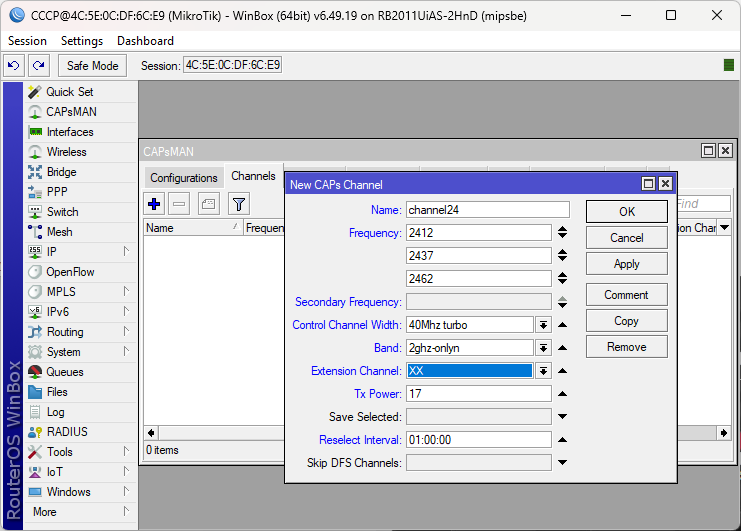This screenshot has height=531, width=741.
Task: Click arrows beside frequency 2437
Action: pyautogui.click(x=562, y=256)
